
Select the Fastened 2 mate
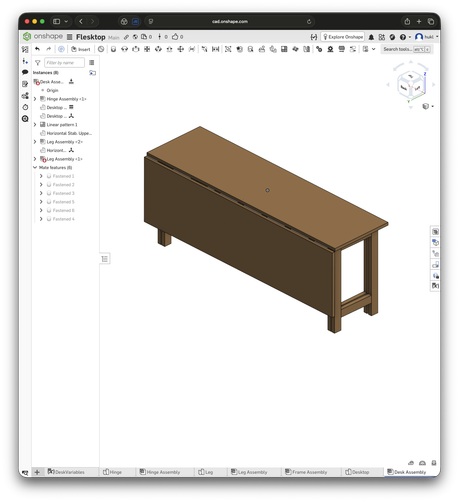(x=60, y=185)
